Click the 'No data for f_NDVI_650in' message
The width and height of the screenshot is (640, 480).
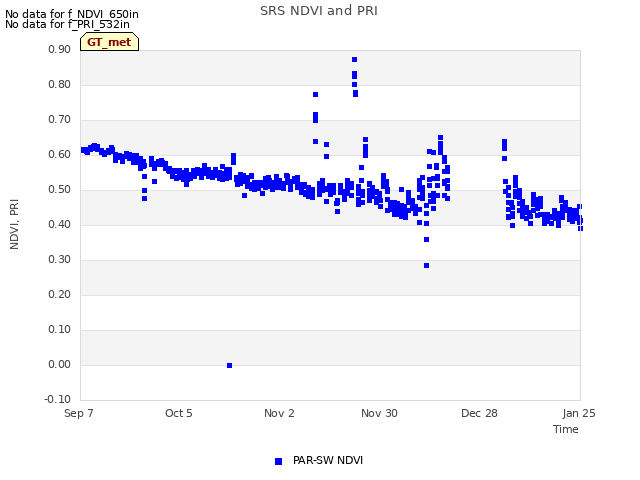(x=72, y=14)
